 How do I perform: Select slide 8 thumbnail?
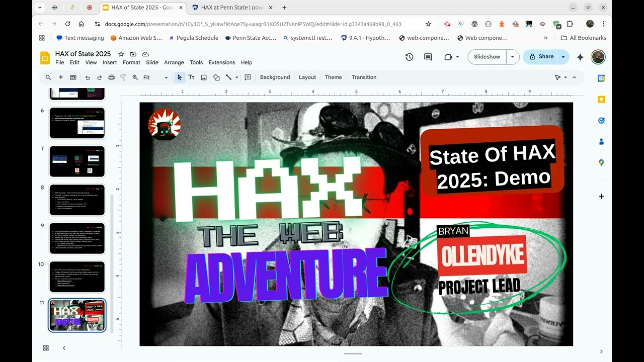77,200
